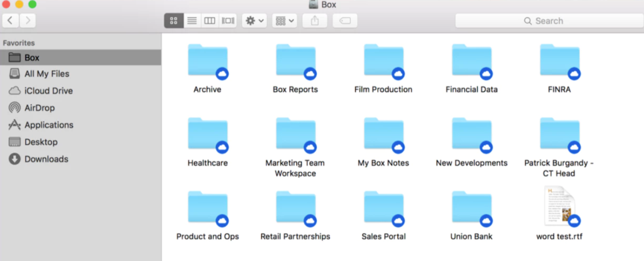The image size is (644, 261).
Task: Open the item arrangement dropdown
Action: [x=284, y=21]
